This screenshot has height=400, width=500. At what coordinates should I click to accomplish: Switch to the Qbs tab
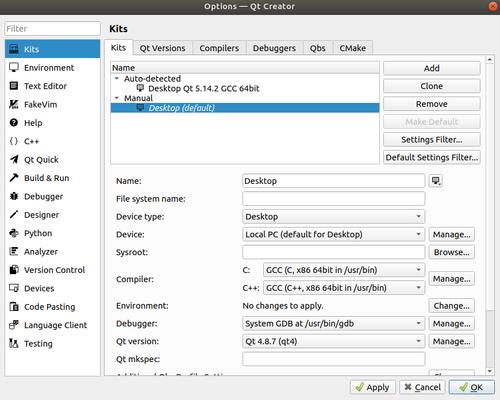click(x=317, y=48)
